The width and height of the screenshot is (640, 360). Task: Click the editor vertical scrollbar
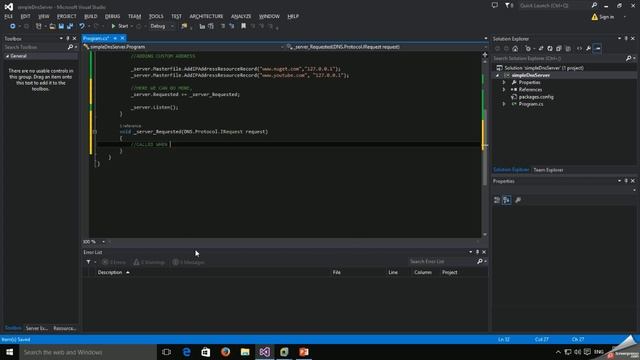coord(485,147)
